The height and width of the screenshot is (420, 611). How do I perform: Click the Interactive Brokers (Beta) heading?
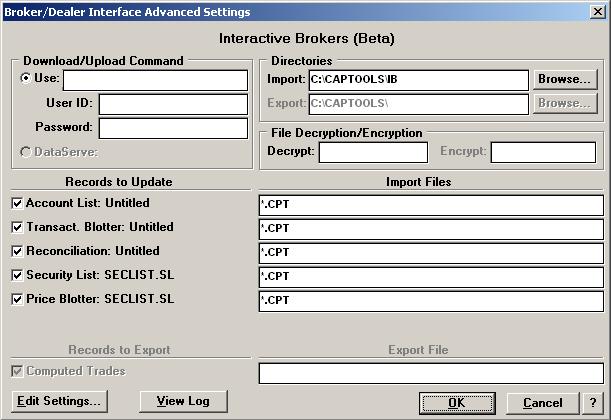[x=307, y=39]
